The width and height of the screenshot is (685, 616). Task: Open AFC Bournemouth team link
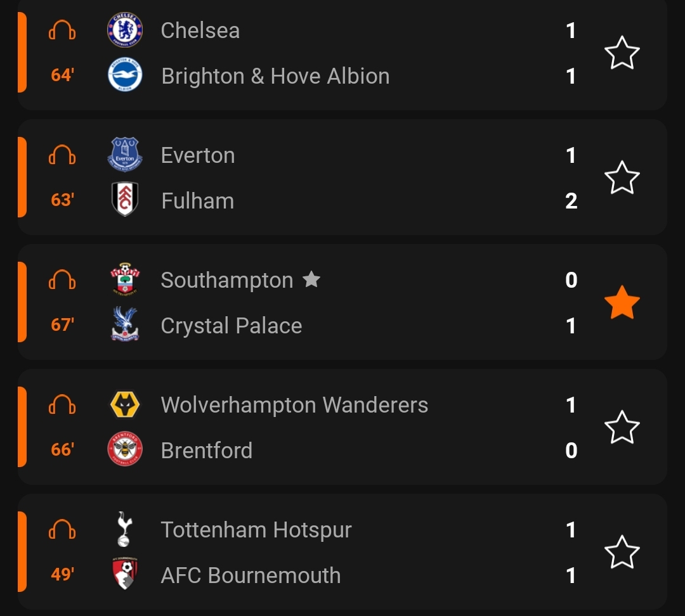tap(251, 575)
